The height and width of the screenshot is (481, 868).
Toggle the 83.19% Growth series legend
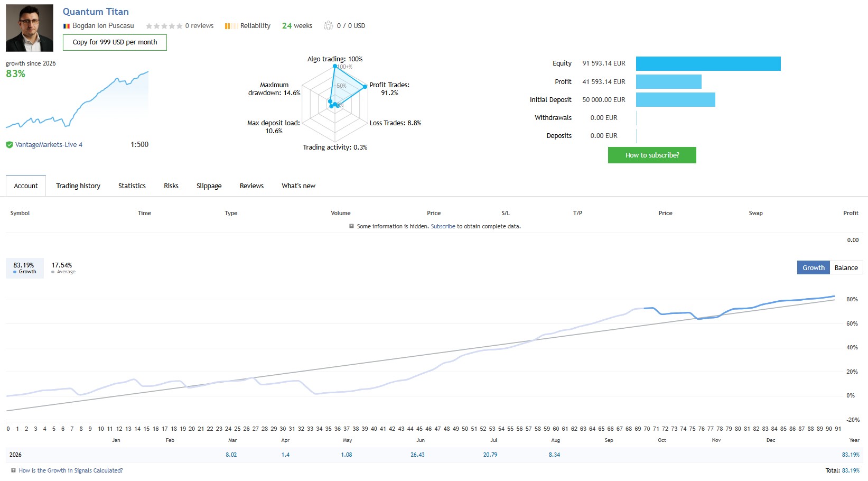pyautogui.click(x=24, y=268)
